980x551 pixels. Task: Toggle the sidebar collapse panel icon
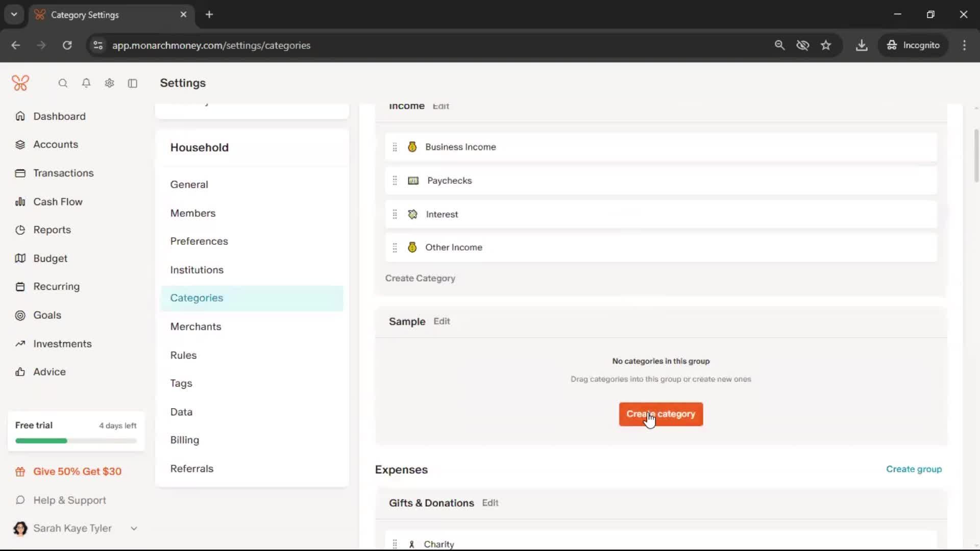coord(133,83)
